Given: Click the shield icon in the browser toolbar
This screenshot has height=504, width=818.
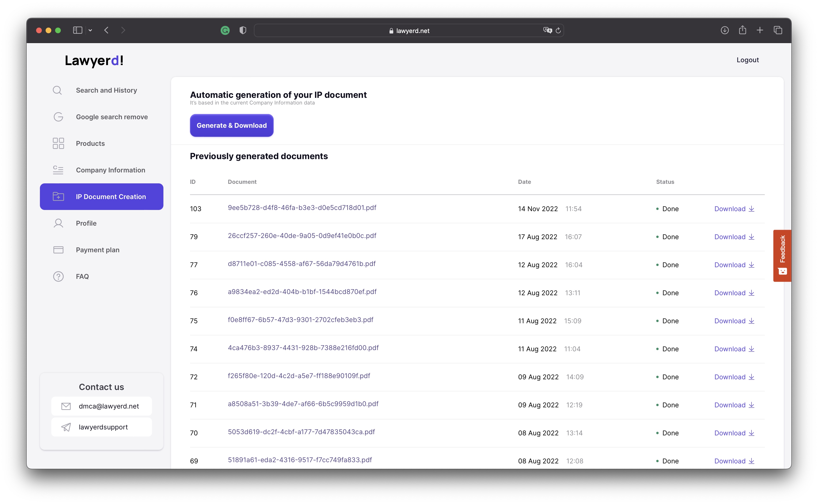Looking at the screenshot, I should (x=242, y=30).
